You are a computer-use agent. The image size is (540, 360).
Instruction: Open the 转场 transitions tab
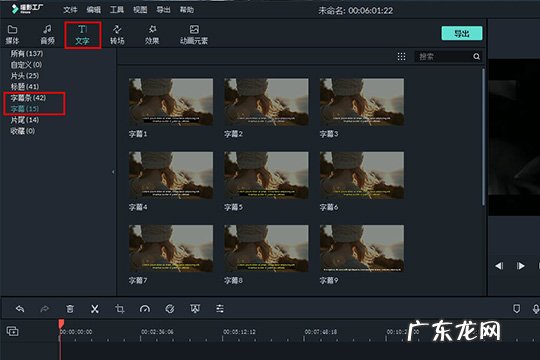coord(117,34)
